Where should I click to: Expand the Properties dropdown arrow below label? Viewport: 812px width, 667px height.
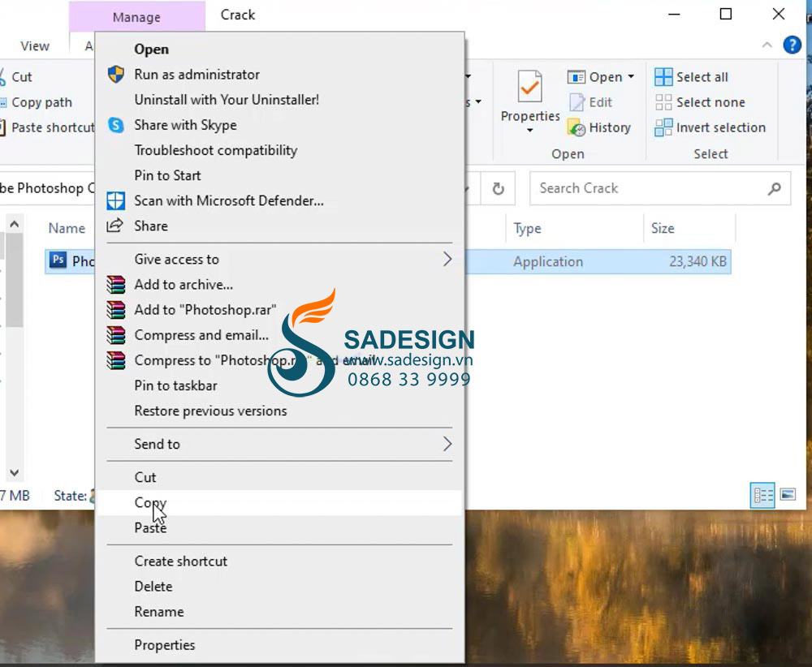(x=529, y=131)
